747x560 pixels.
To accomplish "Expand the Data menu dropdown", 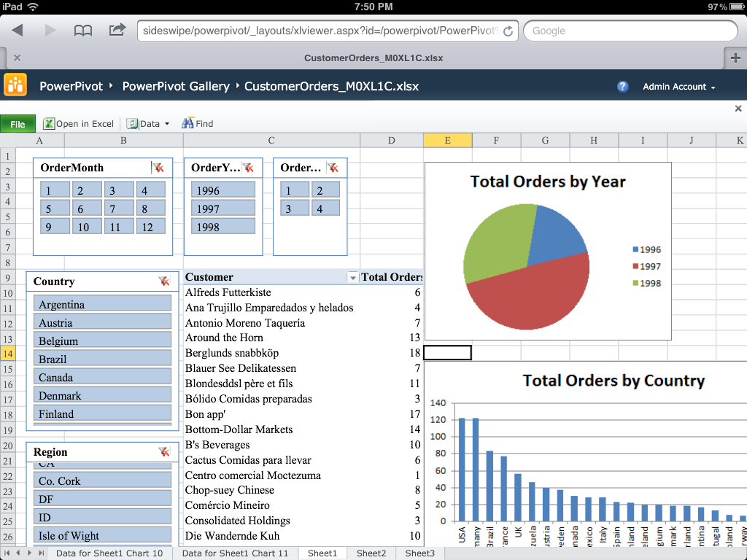I will coord(149,123).
